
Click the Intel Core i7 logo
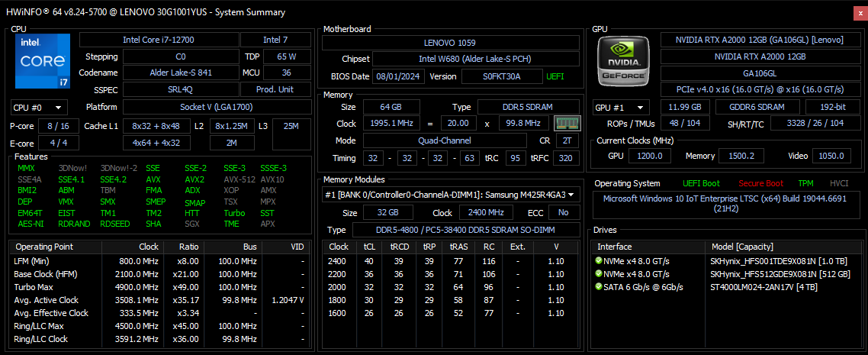[x=43, y=61]
